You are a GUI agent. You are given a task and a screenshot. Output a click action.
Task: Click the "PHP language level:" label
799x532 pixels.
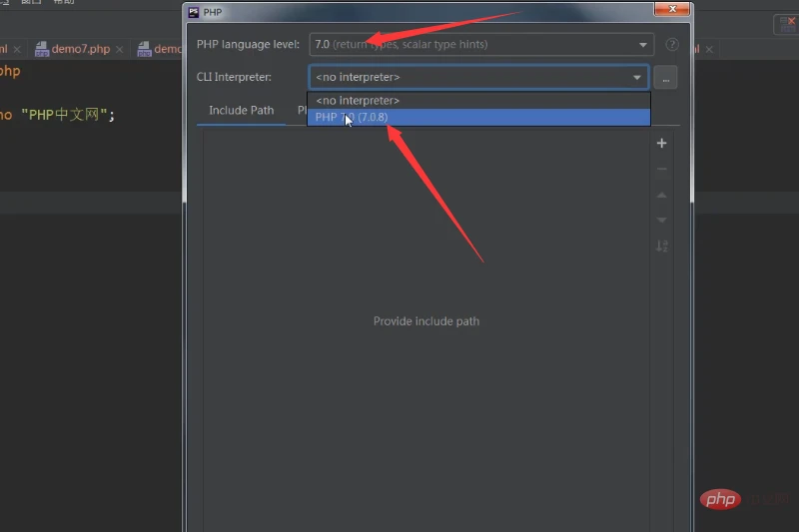point(248,44)
